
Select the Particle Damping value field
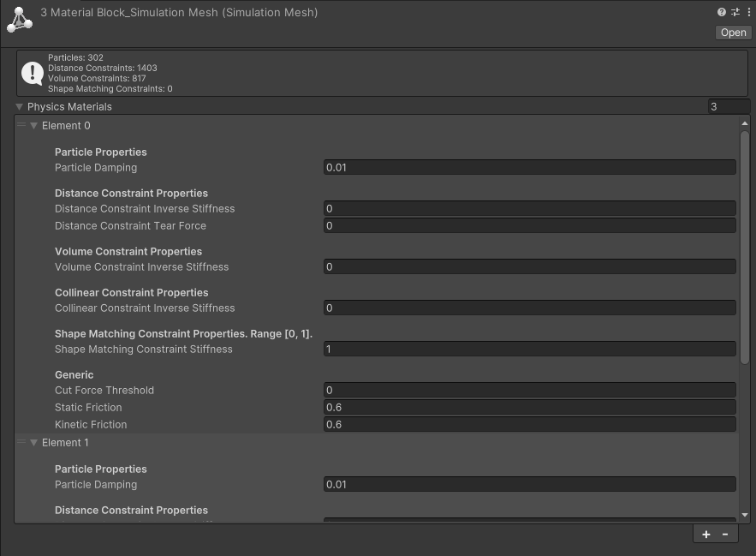528,167
